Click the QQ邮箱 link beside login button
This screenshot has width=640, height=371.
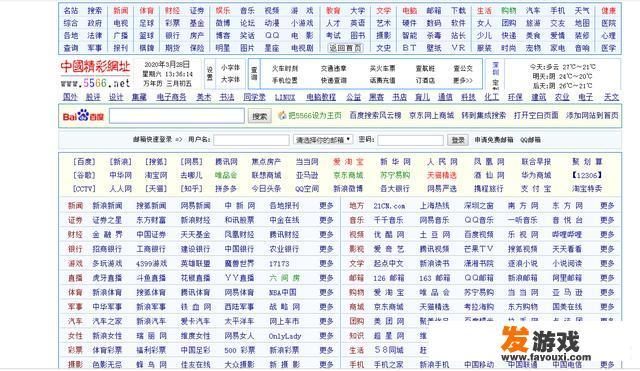(x=530, y=140)
